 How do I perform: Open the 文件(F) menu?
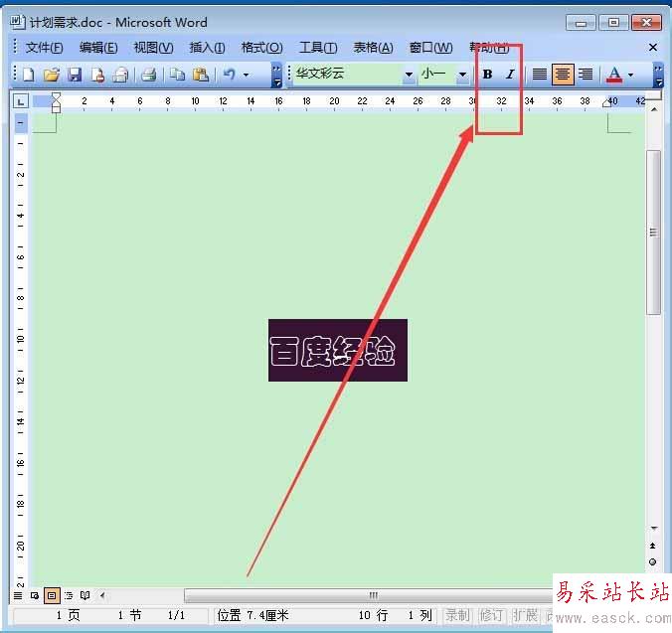(44, 47)
